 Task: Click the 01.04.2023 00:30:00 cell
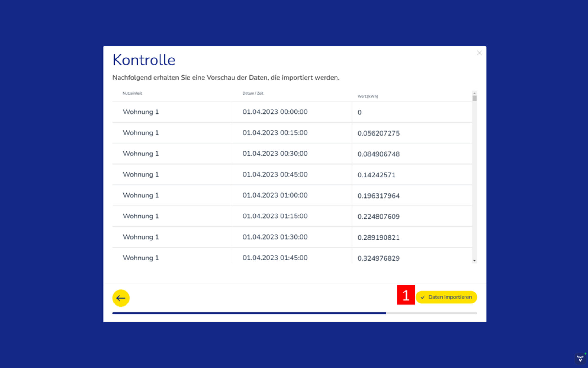coord(275,154)
